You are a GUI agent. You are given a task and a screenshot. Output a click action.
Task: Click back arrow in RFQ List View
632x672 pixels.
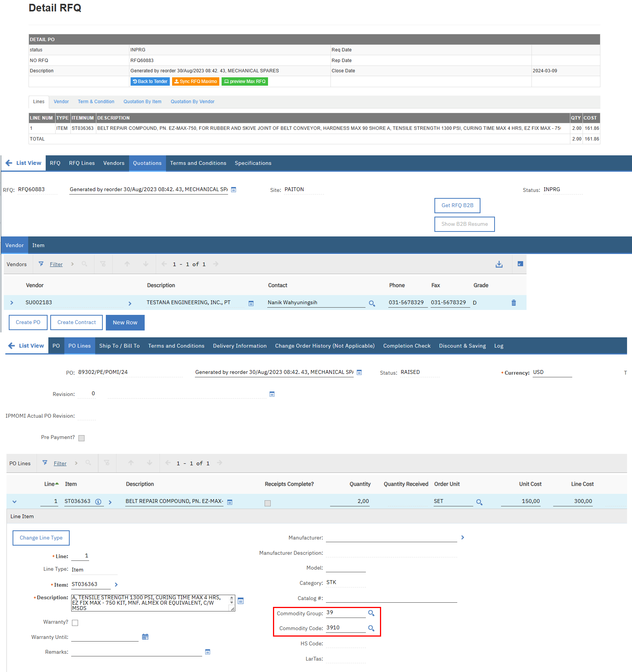[x=9, y=163]
